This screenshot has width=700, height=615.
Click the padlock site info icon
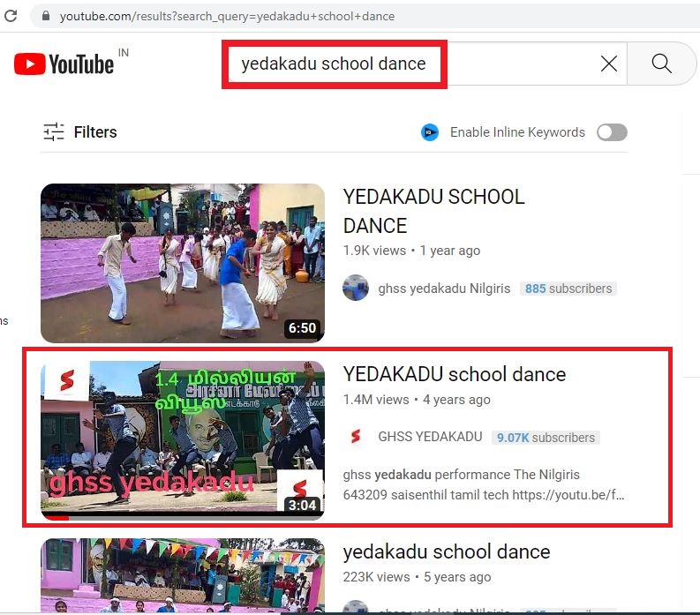pyautogui.click(x=46, y=16)
